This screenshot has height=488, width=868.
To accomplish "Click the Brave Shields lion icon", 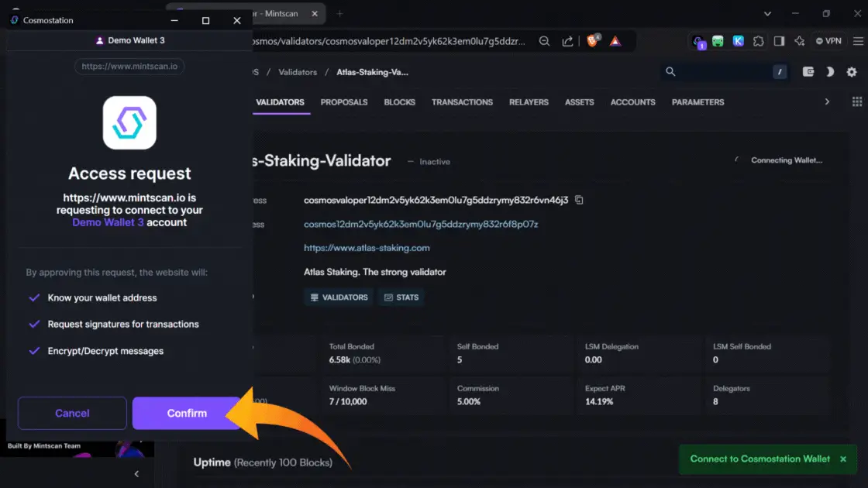I will click(x=593, y=41).
